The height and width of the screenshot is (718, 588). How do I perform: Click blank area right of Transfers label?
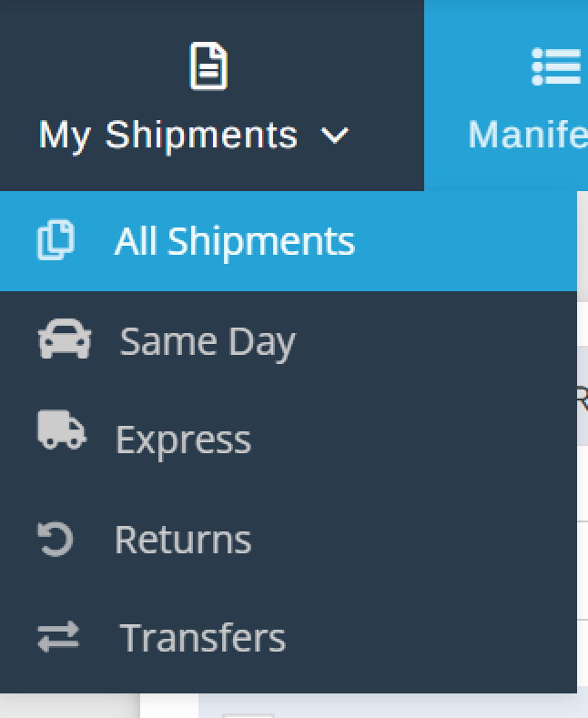(428, 638)
